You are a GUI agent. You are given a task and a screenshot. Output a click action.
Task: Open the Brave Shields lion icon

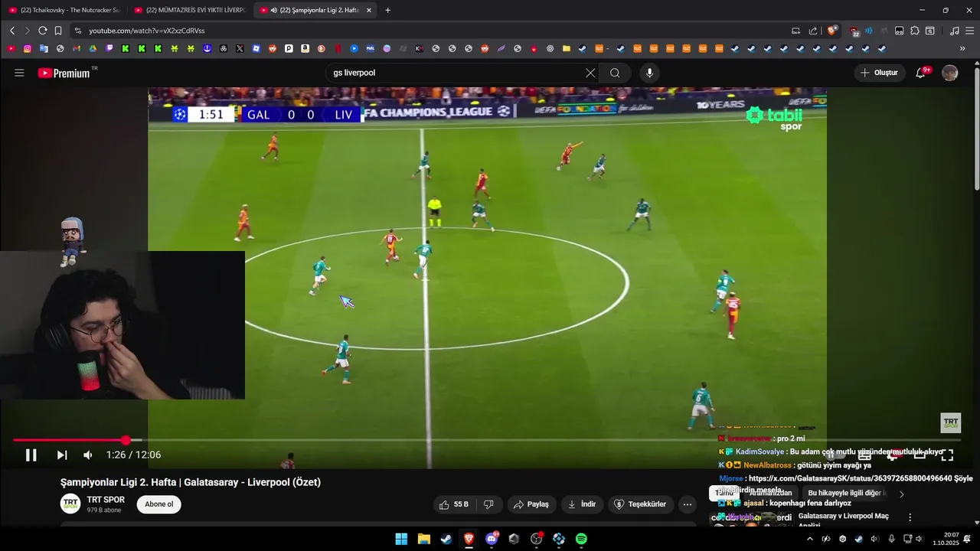(832, 31)
